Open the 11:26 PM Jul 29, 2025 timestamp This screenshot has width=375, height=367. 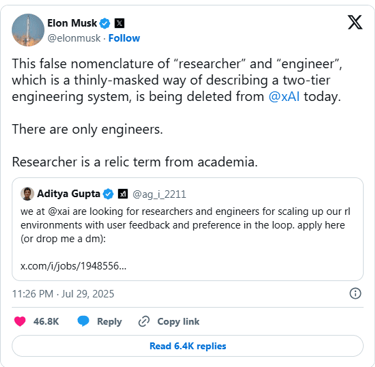point(63,294)
